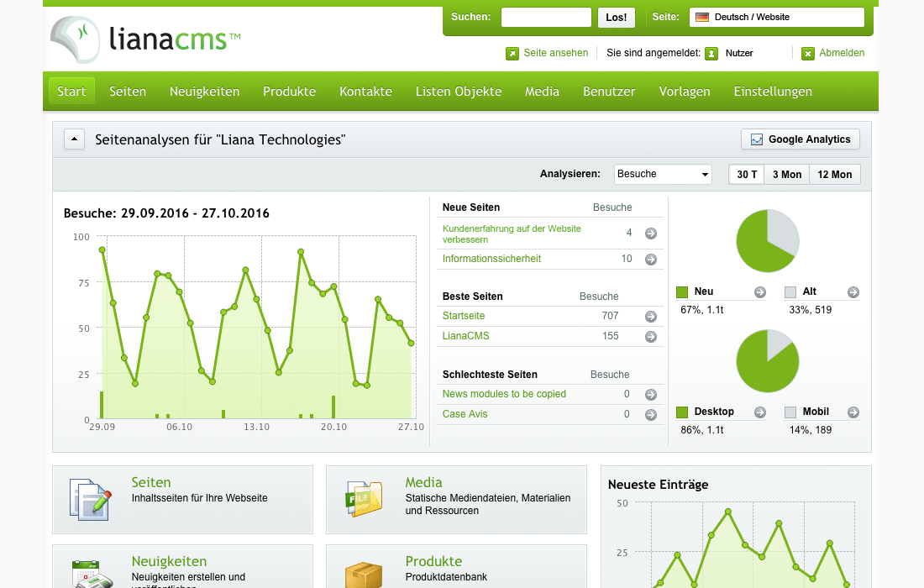Open the Einstellungen menu item

click(773, 92)
